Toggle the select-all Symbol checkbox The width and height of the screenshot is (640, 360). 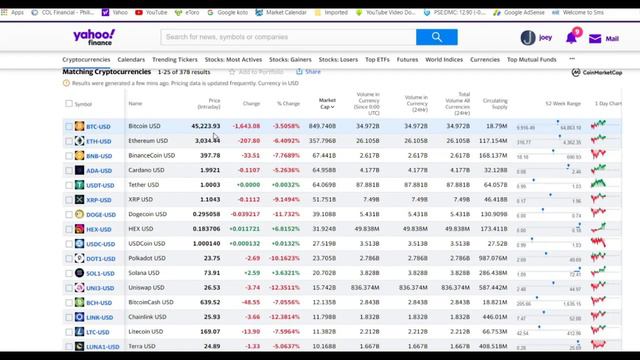[x=69, y=104]
